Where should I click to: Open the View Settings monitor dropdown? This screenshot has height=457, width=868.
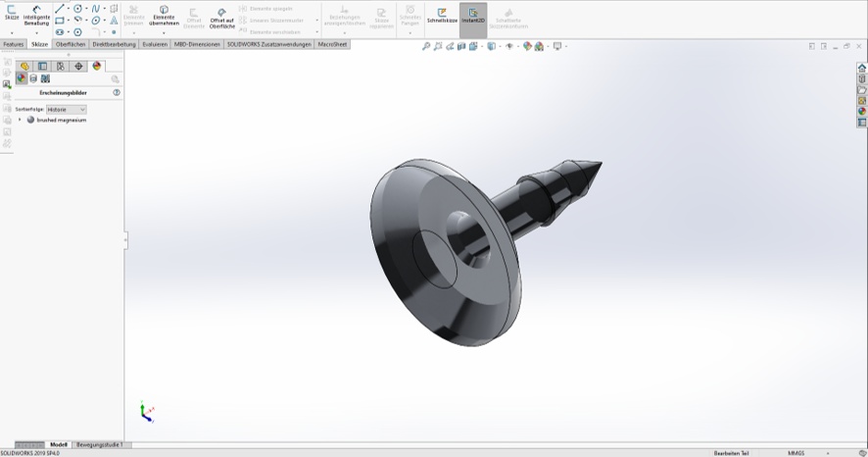point(557,46)
